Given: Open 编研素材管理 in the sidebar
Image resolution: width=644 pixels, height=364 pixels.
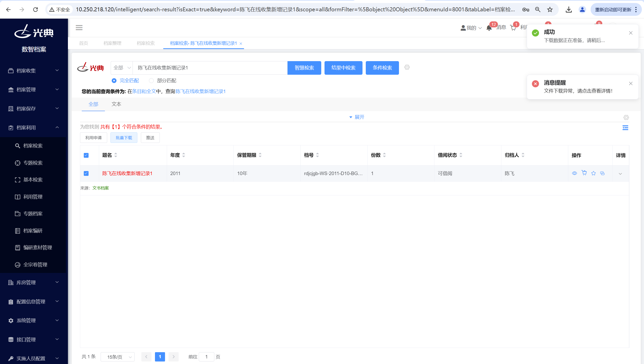Looking at the screenshot, I should (x=33, y=248).
